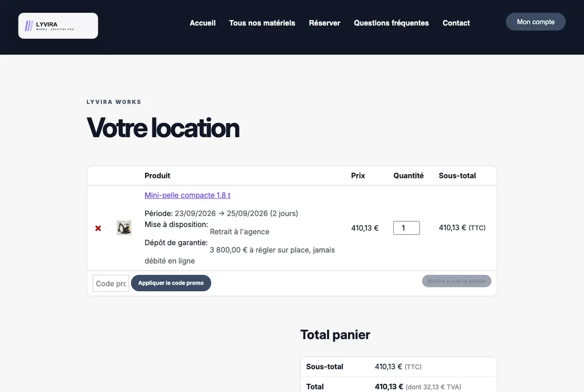This screenshot has width=584, height=392.
Task: Click the Produit column header
Action: pyautogui.click(x=157, y=176)
